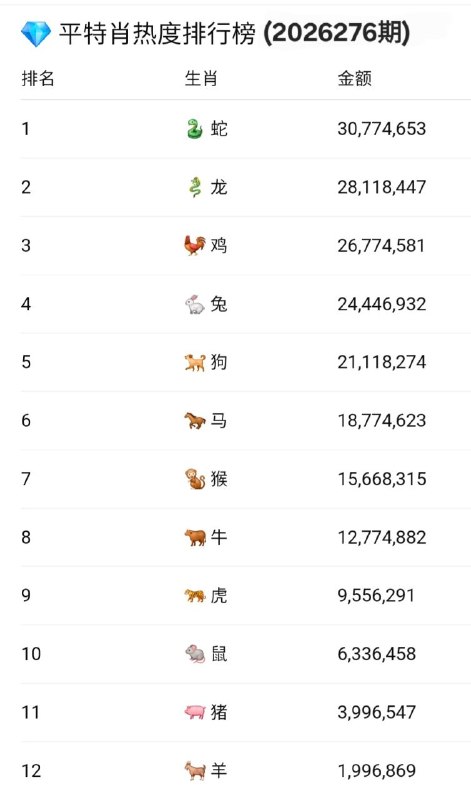This screenshot has height=800, width=471.
Task: Click the green dragon emoji icon
Action: (194, 187)
